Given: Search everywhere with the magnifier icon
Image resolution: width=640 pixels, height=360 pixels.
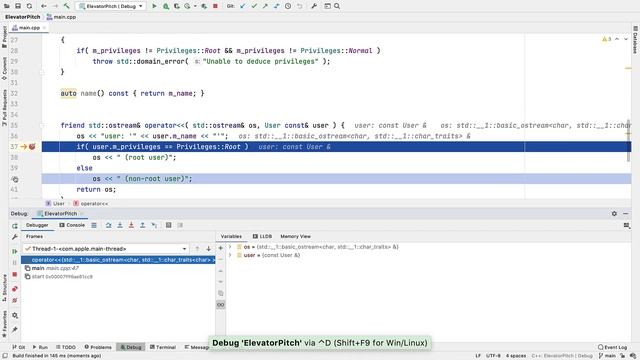Looking at the screenshot, I should 337,6.
